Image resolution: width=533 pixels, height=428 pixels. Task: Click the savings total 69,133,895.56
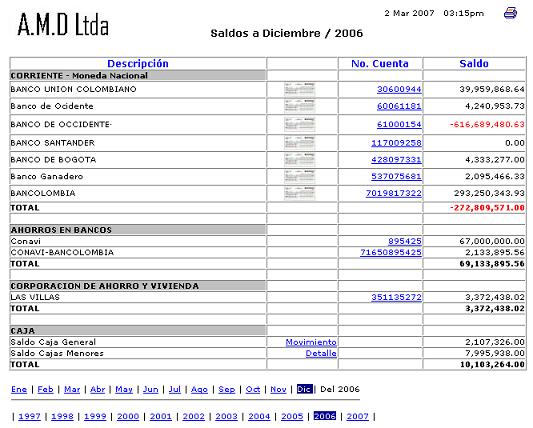click(492, 264)
